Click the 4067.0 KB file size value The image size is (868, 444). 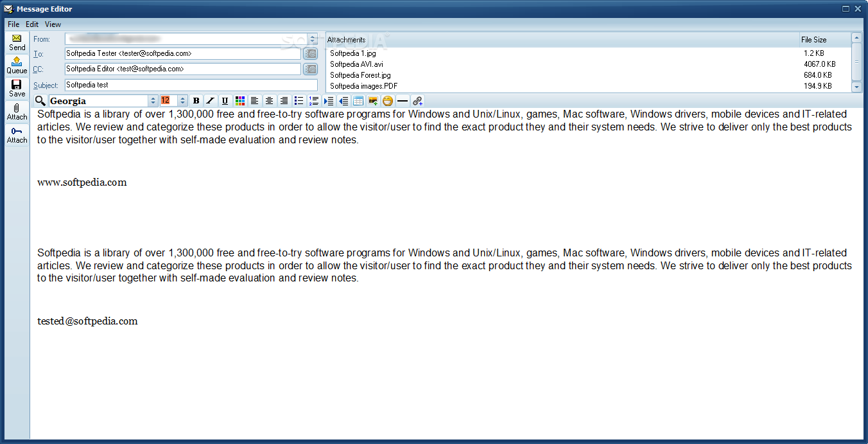(819, 64)
